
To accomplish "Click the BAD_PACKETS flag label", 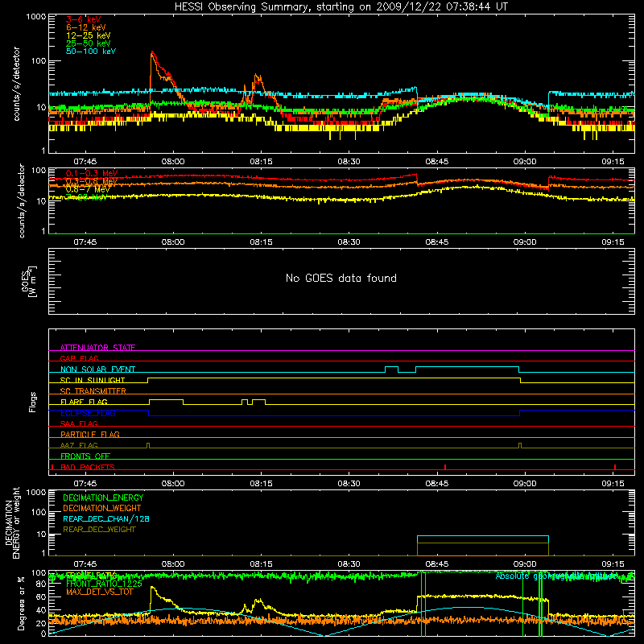I will tap(88, 467).
